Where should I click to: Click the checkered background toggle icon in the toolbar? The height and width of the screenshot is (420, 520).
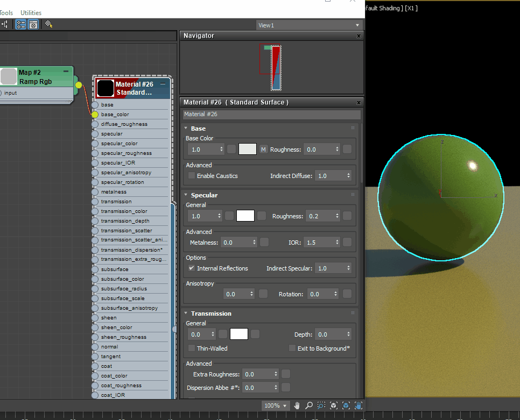click(x=47, y=24)
